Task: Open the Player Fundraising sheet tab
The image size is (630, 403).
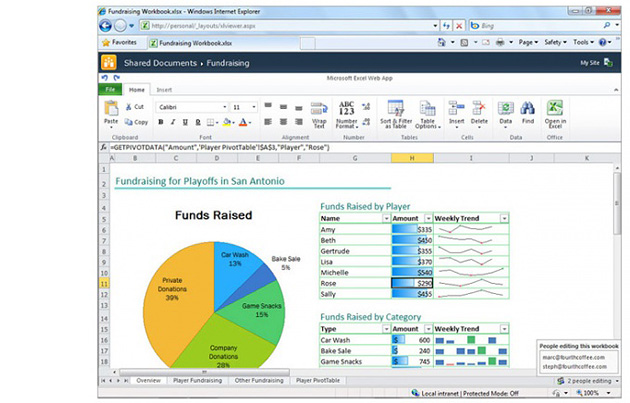Action: point(197,381)
